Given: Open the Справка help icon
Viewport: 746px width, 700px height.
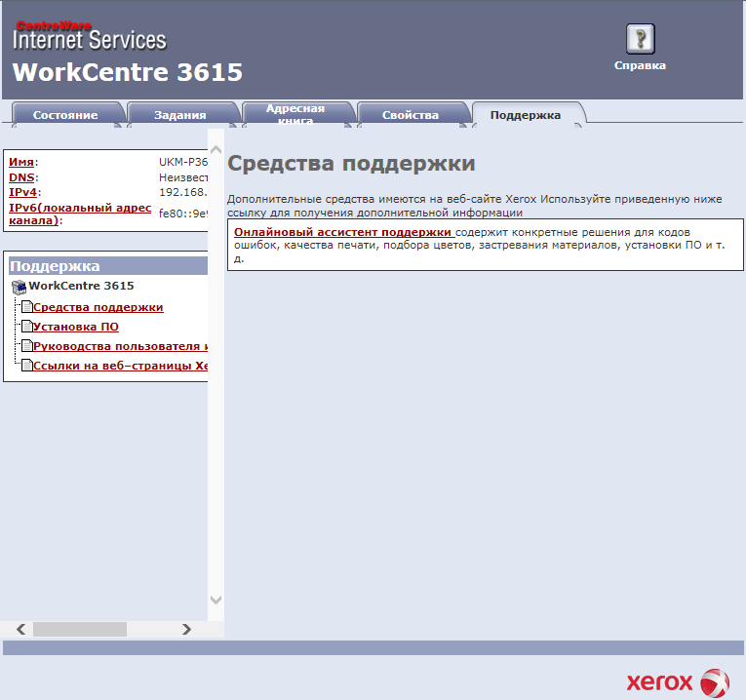Looking at the screenshot, I should [640, 39].
